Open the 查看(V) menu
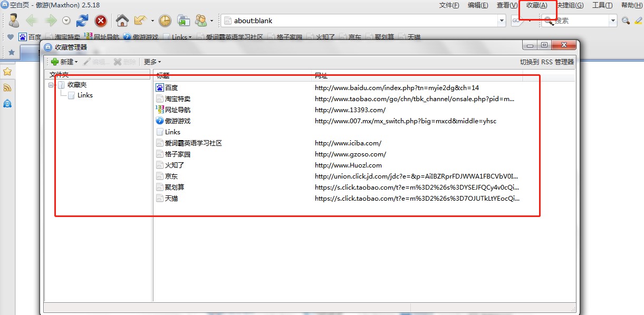Screen dimensions: 644x315 pyautogui.click(x=507, y=5)
